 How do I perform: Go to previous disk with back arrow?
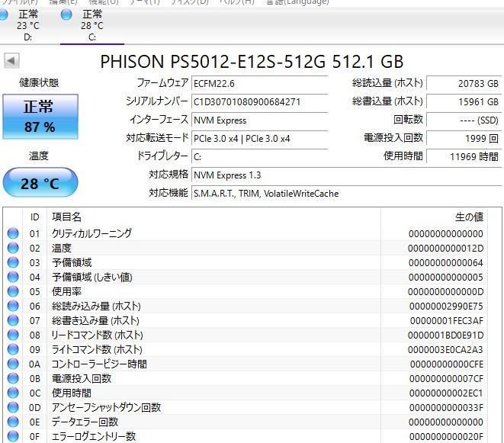(x=11, y=60)
